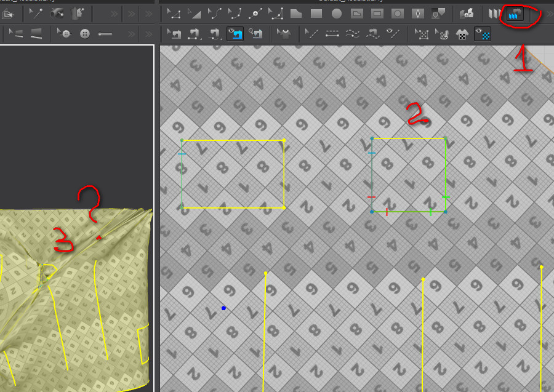The image size is (554, 392).
Task: Choose the Free Sewing tool
Action: coord(195,34)
